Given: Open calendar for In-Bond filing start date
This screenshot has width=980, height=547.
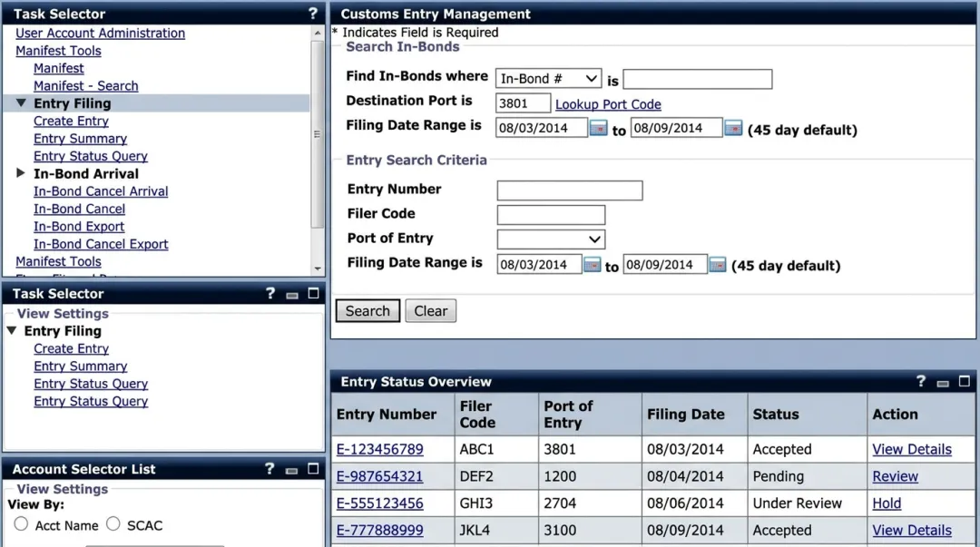Looking at the screenshot, I should pos(598,128).
